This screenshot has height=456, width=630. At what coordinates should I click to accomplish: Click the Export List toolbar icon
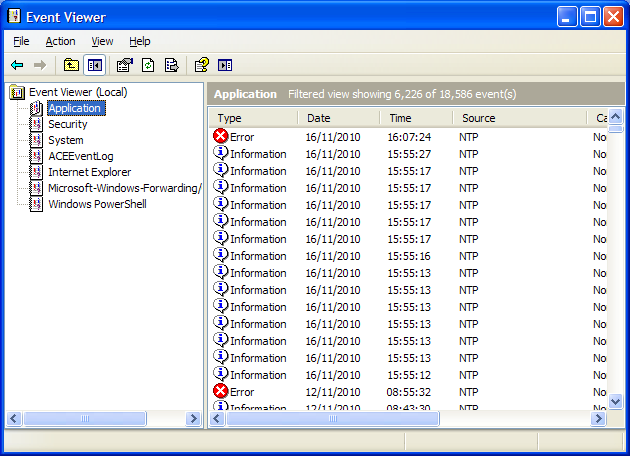(x=172, y=65)
